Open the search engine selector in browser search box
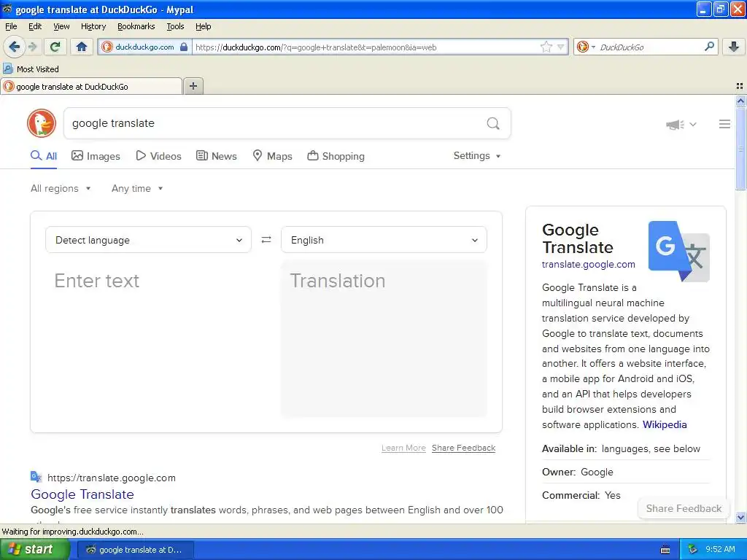This screenshot has height=560, width=747. pos(586,47)
